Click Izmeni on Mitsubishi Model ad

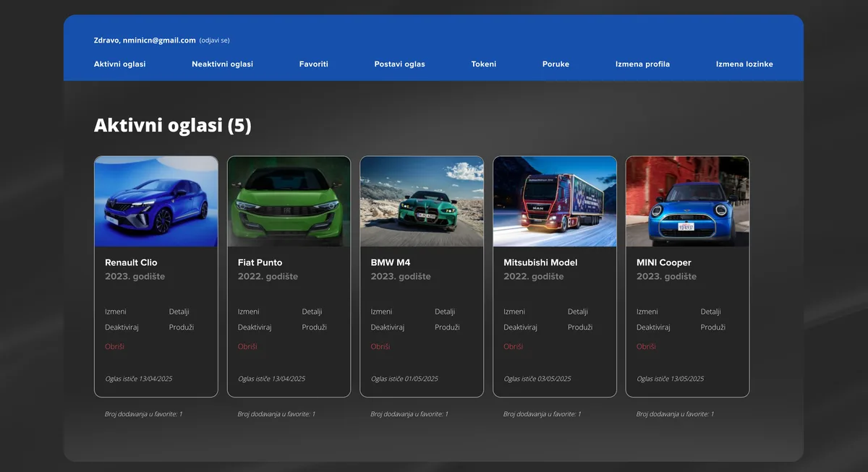[514, 312]
